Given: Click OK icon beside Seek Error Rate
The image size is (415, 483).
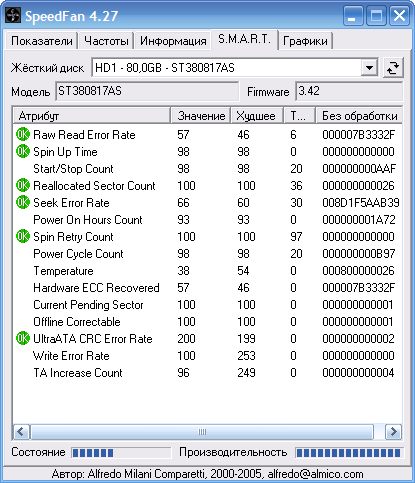Looking at the screenshot, I should click(x=23, y=202).
